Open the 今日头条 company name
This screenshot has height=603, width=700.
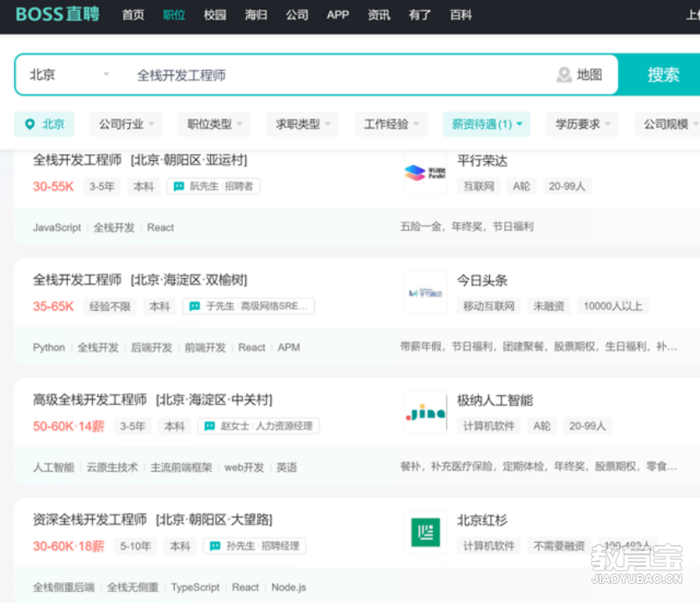[482, 281]
